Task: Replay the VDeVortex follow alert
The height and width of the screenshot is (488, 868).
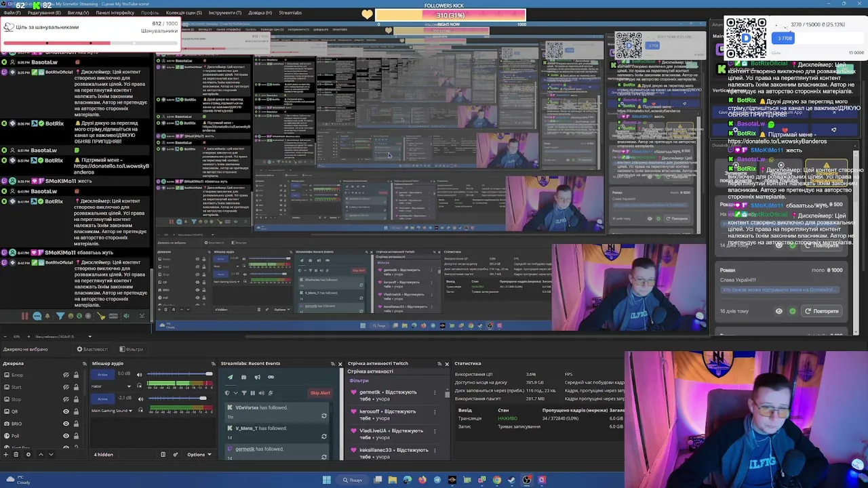Action: (324, 415)
